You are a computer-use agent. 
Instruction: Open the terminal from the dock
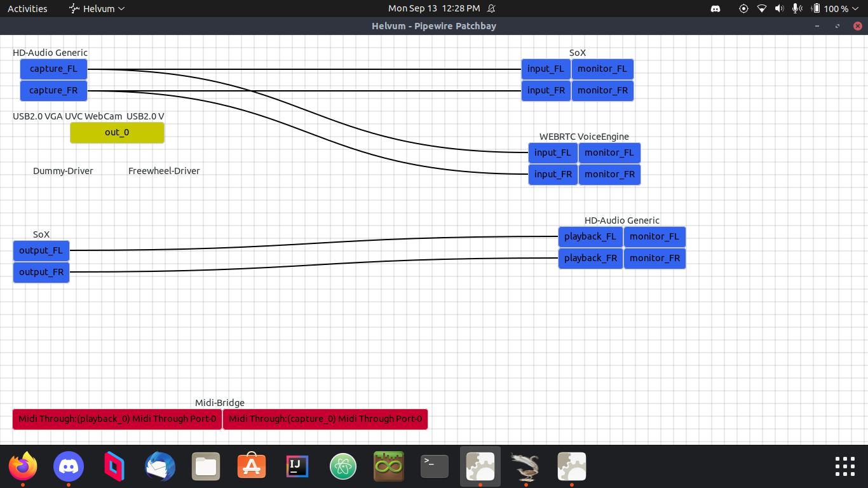[434, 466]
